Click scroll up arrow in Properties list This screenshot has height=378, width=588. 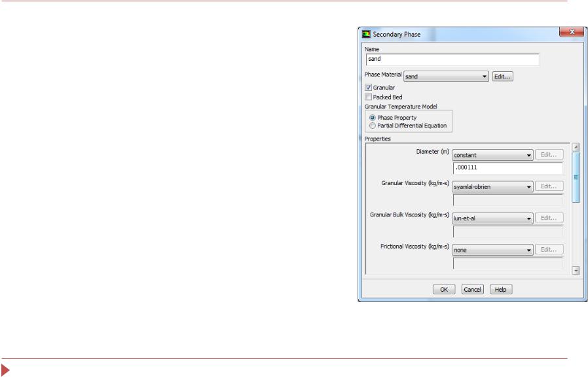coord(576,147)
